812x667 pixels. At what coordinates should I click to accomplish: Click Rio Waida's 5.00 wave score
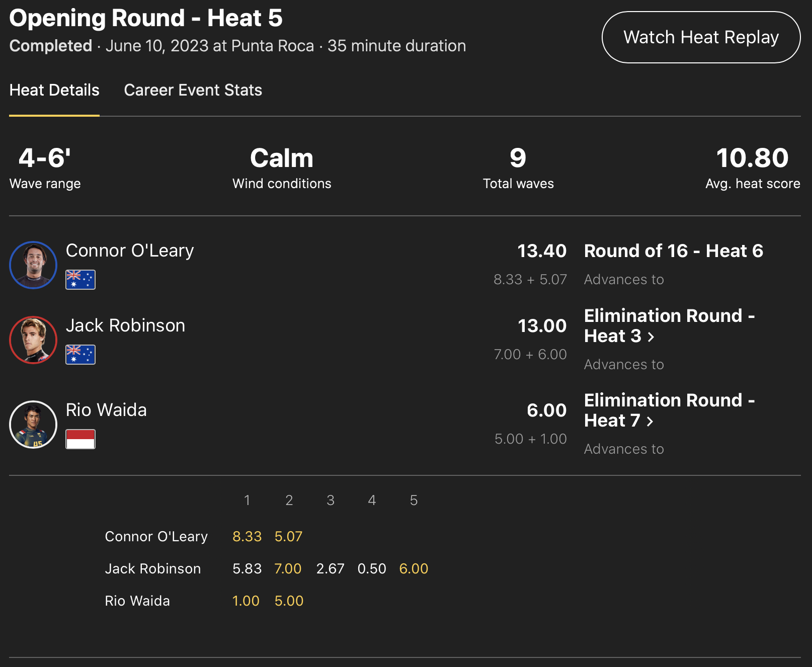289,601
